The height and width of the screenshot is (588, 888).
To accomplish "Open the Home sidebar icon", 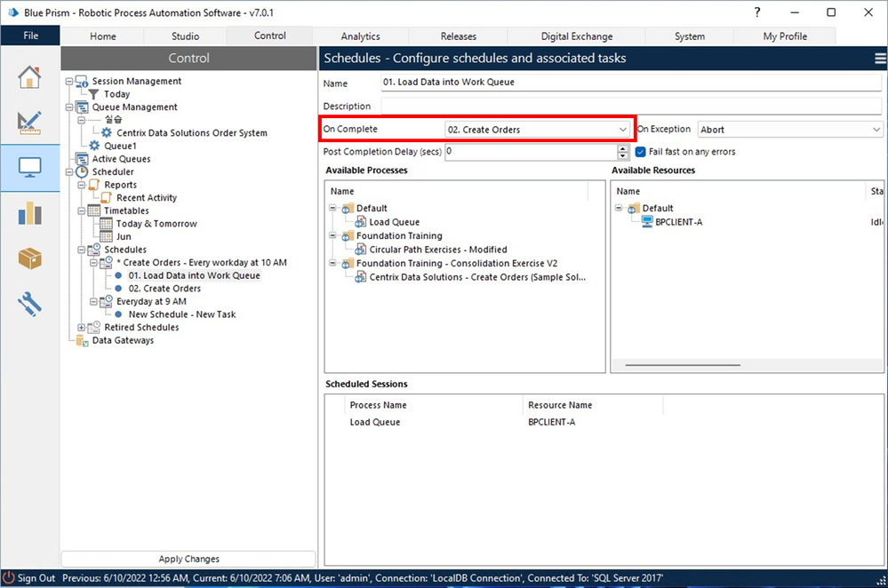I will (29, 77).
